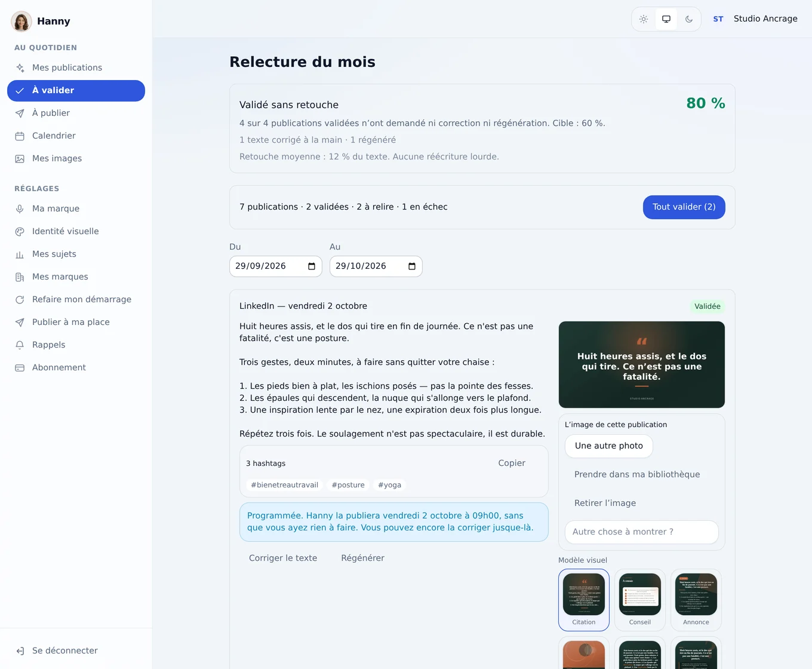Click Validée status badge
812x669 pixels.
click(x=708, y=306)
